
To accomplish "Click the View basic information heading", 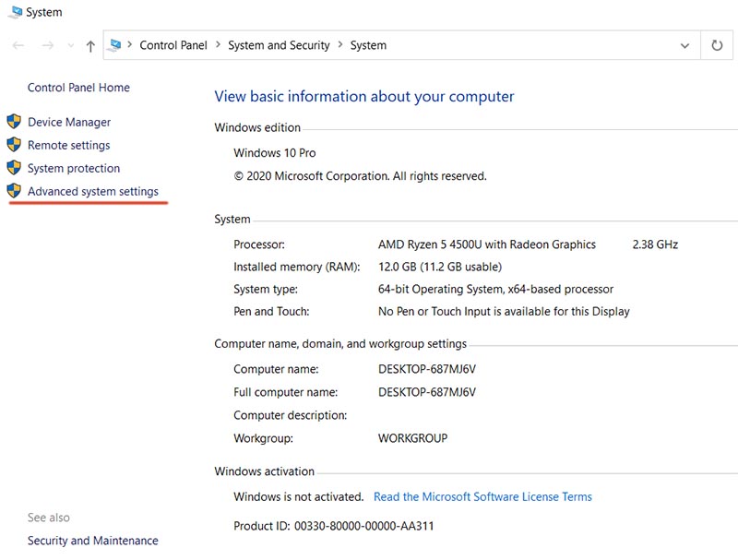I will pyautogui.click(x=363, y=97).
